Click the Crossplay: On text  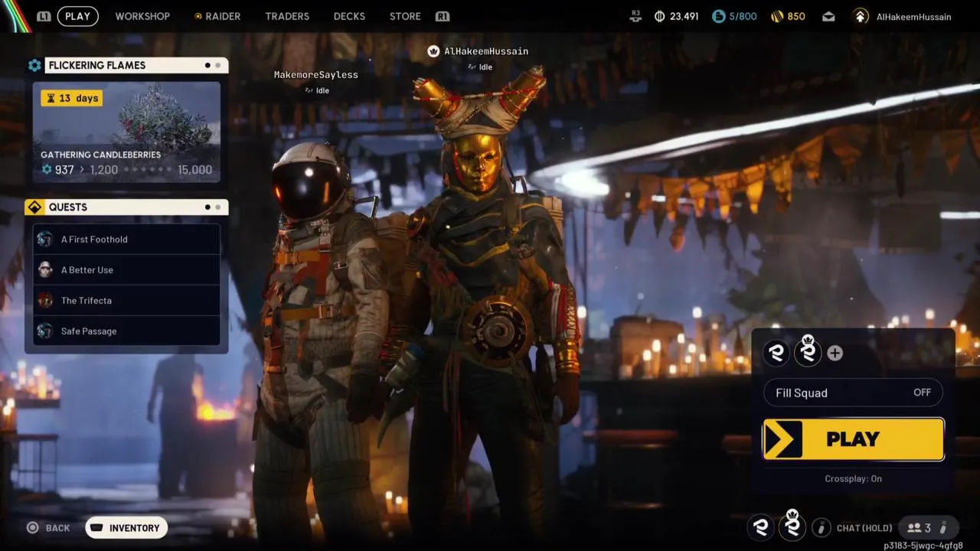click(853, 479)
